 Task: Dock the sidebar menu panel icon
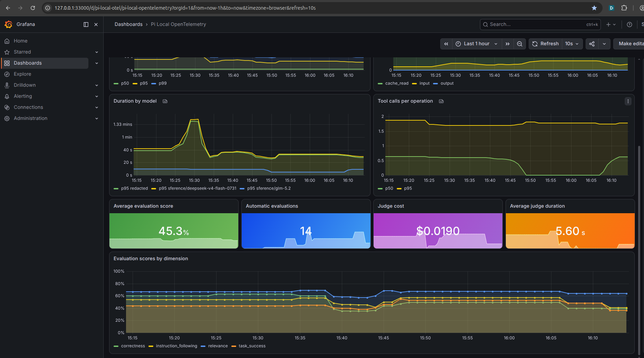coord(86,25)
